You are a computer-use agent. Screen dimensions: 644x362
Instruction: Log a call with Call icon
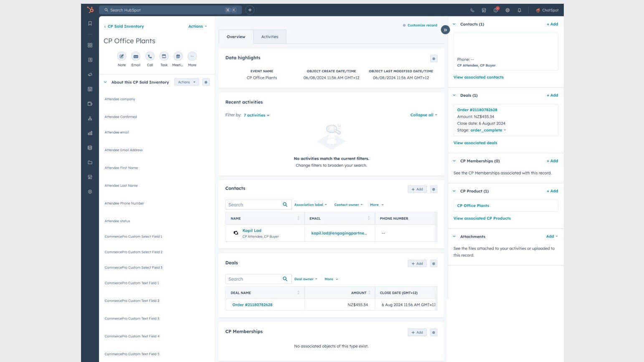point(150,56)
